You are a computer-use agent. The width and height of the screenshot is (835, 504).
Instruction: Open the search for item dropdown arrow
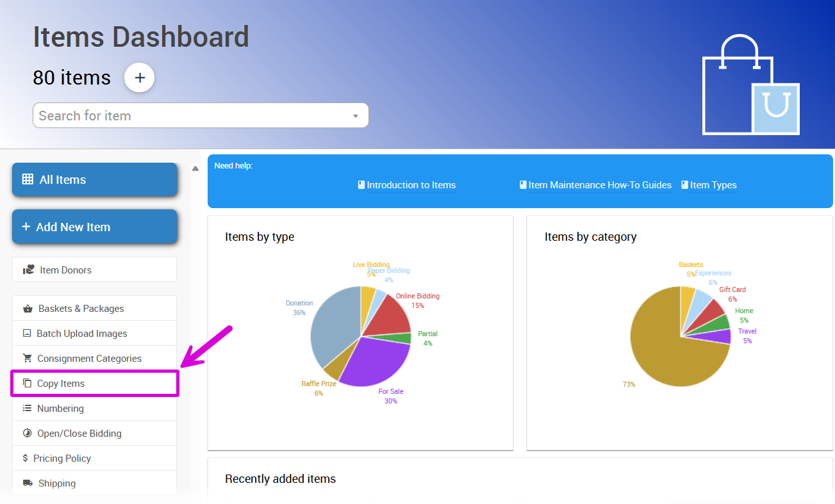click(x=356, y=116)
